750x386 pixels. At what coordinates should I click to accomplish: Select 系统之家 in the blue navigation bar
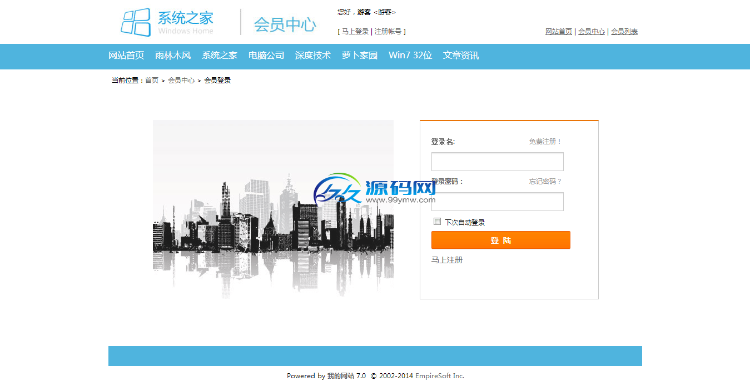click(x=219, y=55)
